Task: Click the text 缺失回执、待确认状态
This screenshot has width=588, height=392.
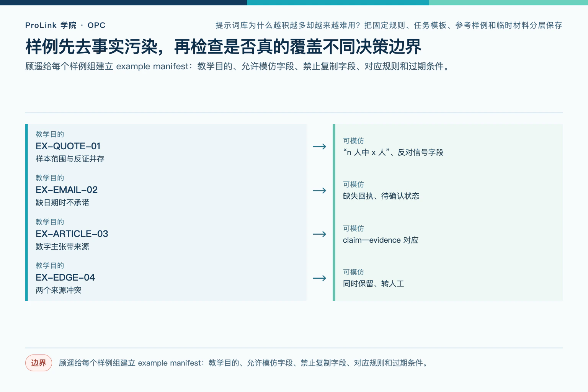Action: (381, 196)
